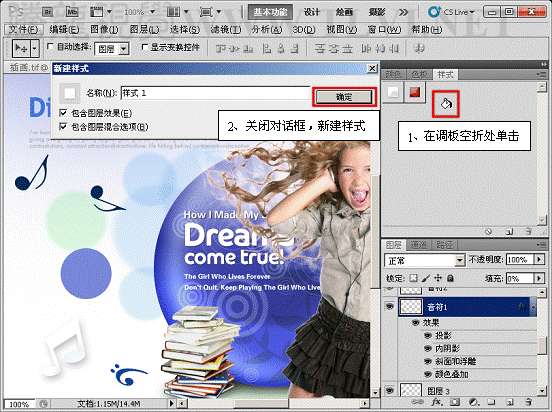Hide the 图层 3 layer
Screen dimensions: 552x412
(390, 391)
